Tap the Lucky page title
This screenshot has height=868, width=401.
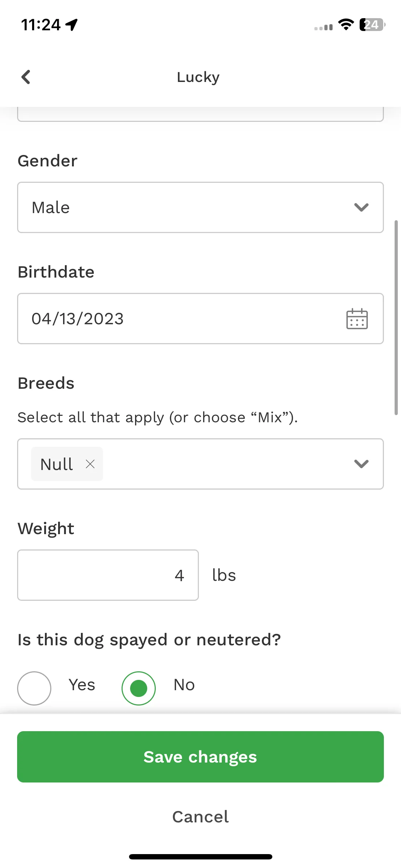(x=198, y=77)
